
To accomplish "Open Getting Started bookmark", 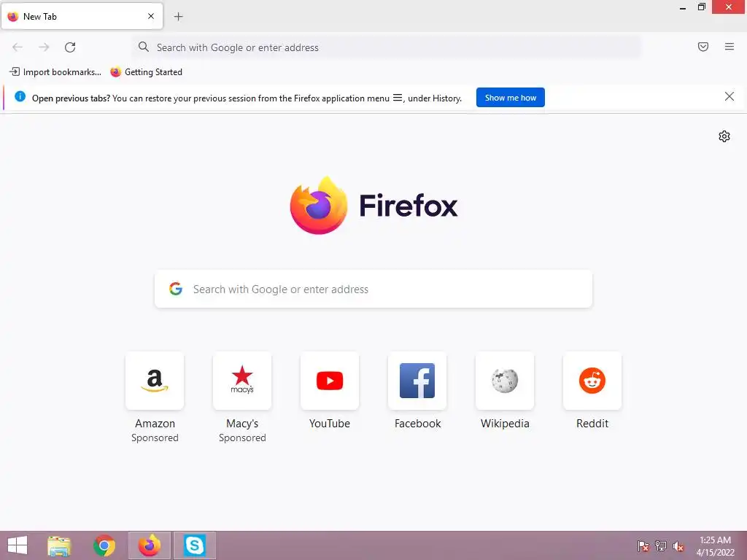I will [146, 72].
